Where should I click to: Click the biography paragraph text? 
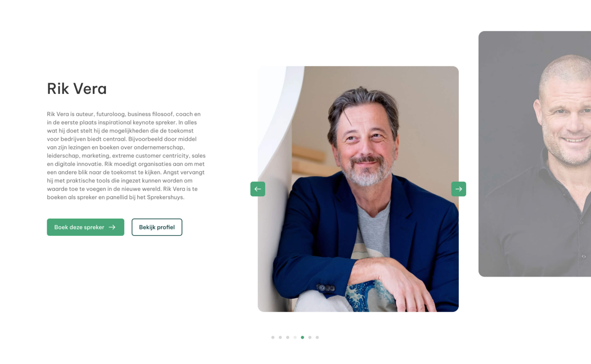pyautogui.click(x=126, y=156)
